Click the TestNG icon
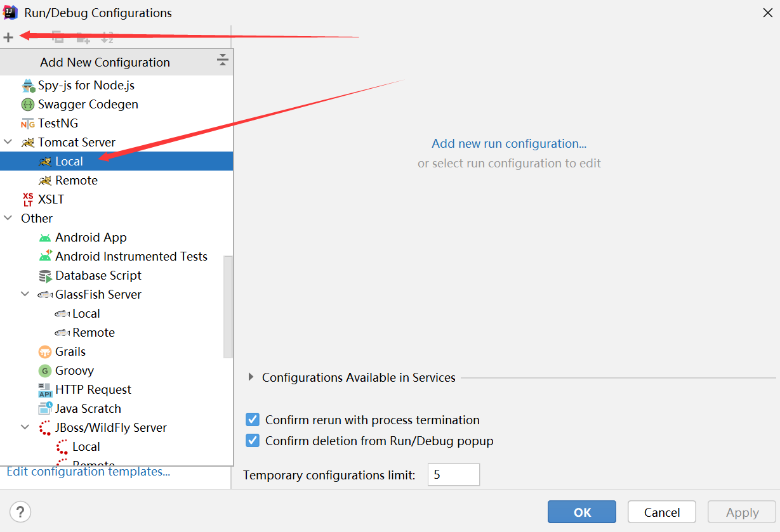The width and height of the screenshot is (780, 532). [28, 124]
